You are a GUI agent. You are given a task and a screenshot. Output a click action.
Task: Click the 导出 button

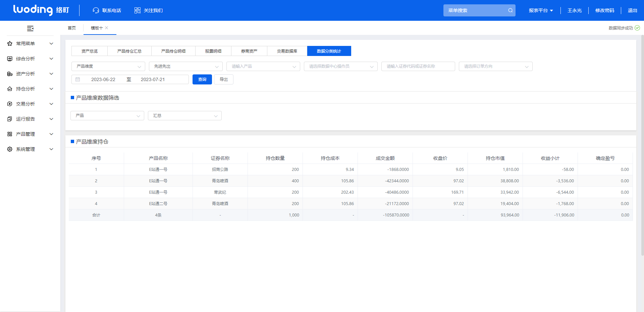[x=224, y=79]
